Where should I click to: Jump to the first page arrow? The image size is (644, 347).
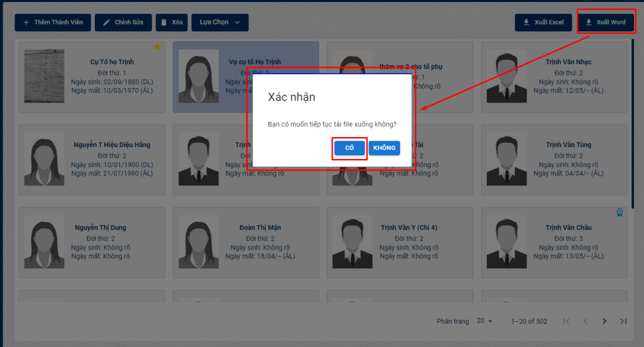click(x=566, y=321)
